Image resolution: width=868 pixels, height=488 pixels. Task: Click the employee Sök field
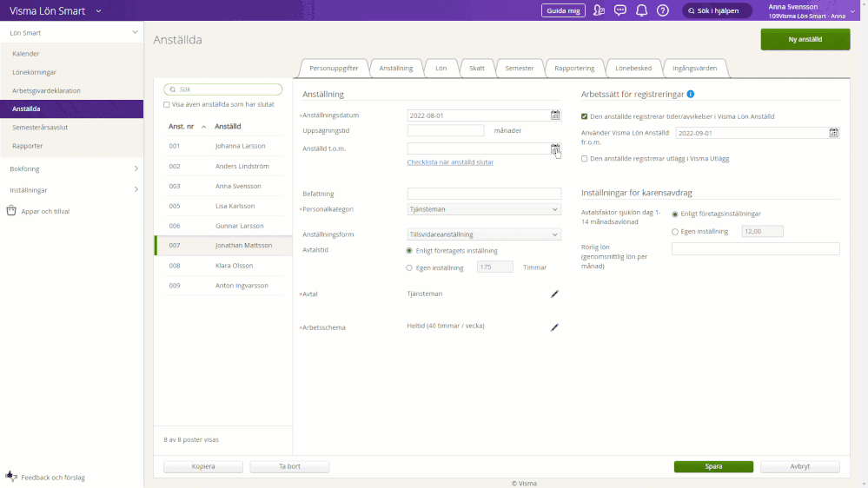pyautogui.click(x=222, y=89)
